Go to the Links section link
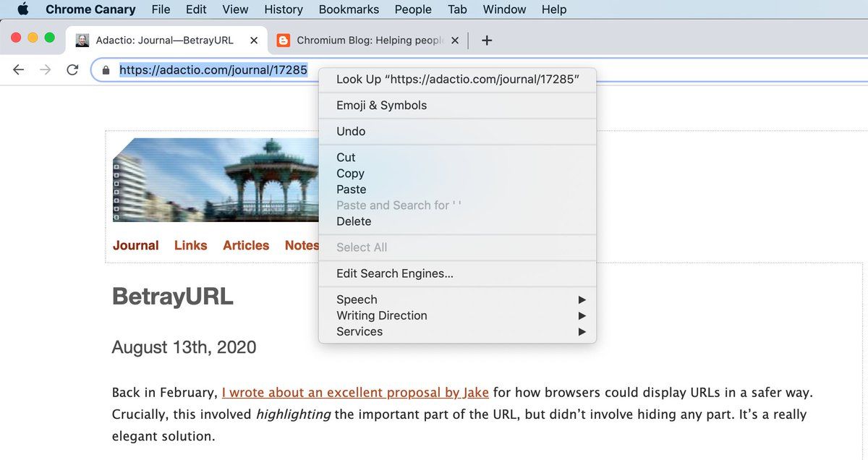The height and width of the screenshot is (460, 868). pyautogui.click(x=191, y=245)
